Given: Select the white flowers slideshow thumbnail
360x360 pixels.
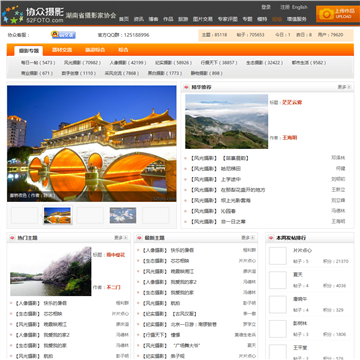Looking at the screenshot, I should (123, 215).
